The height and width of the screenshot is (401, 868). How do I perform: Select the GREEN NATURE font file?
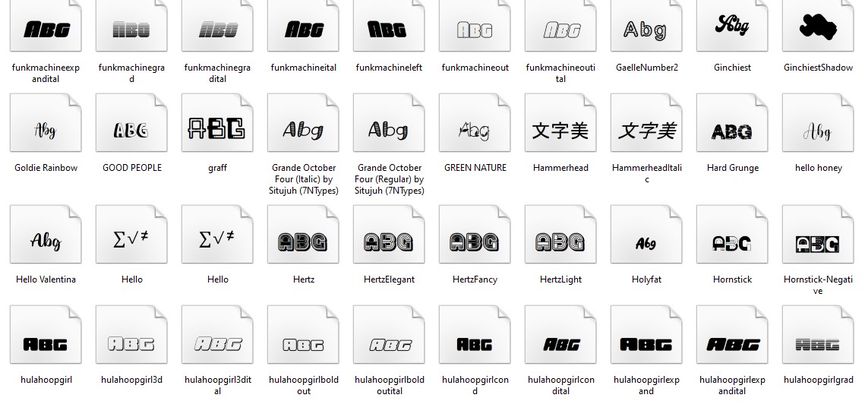coord(475,130)
